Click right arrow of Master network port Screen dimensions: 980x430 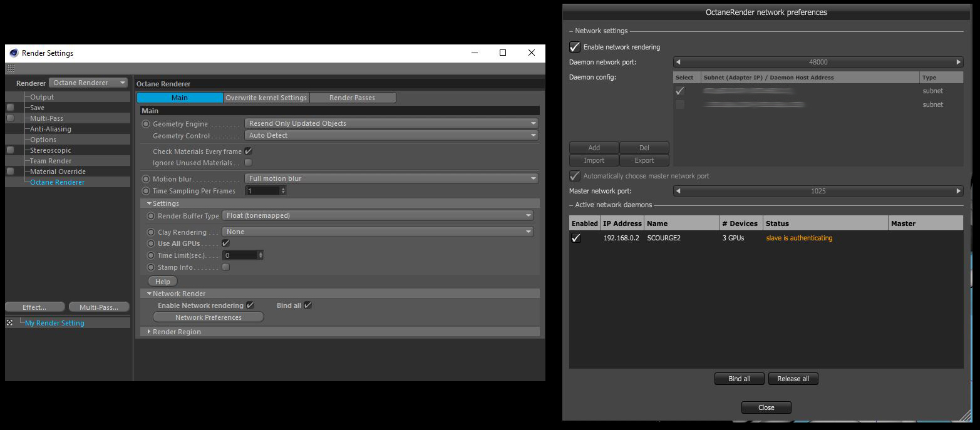pyautogui.click(x=959, y=191)
